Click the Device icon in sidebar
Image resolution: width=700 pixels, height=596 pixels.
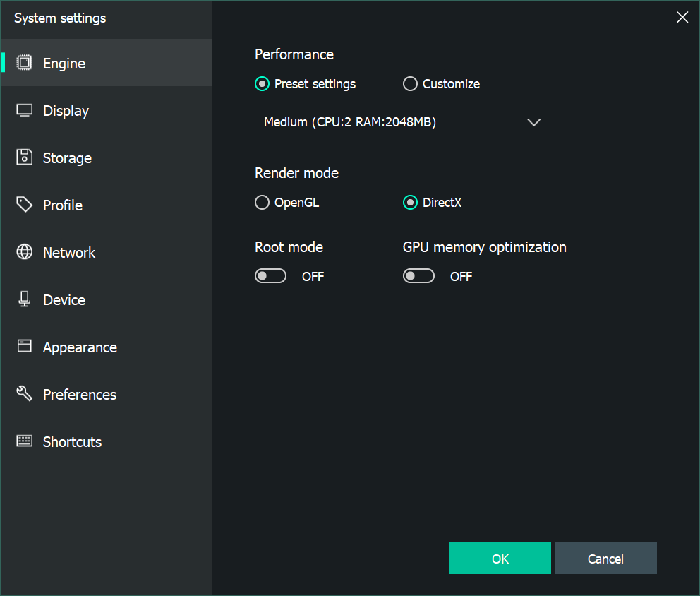25,299
